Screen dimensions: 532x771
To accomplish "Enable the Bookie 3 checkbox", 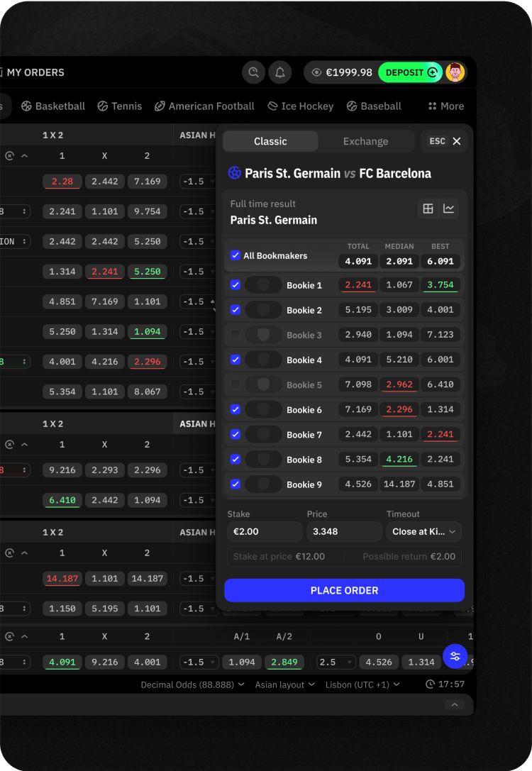I will [235, 335].
